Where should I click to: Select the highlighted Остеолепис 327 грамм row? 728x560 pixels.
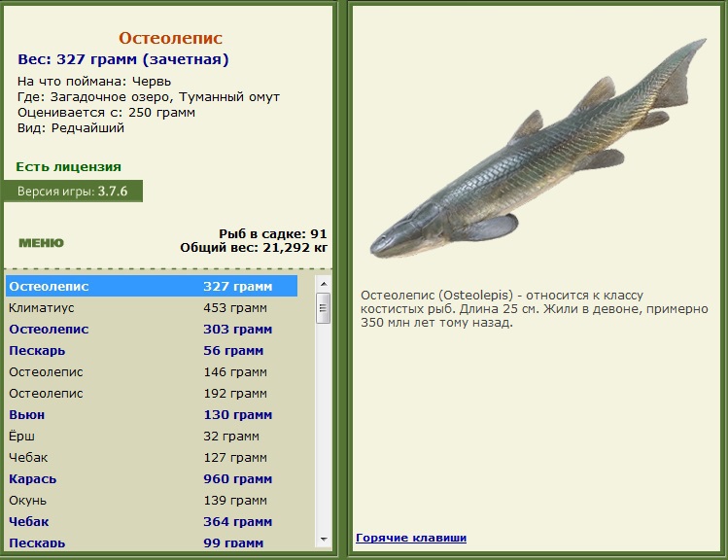click(152, 286)
